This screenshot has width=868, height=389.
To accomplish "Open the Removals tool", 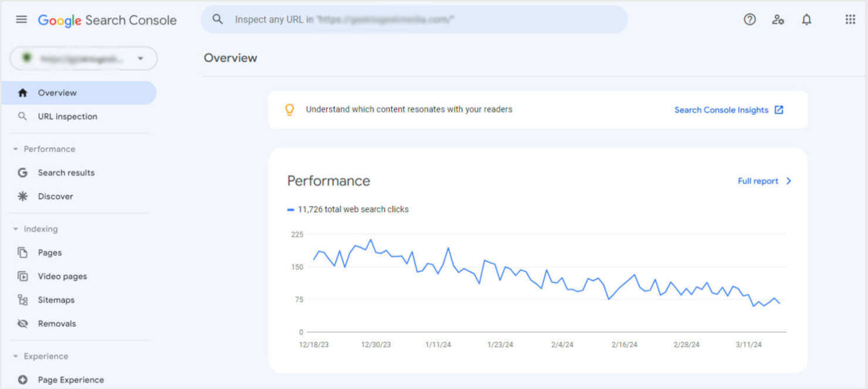I will pyautogui.click(x=57, y=323).
